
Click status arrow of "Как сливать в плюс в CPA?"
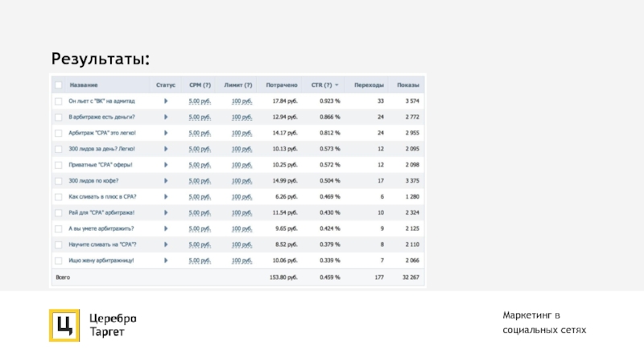(x=165, y=197)
